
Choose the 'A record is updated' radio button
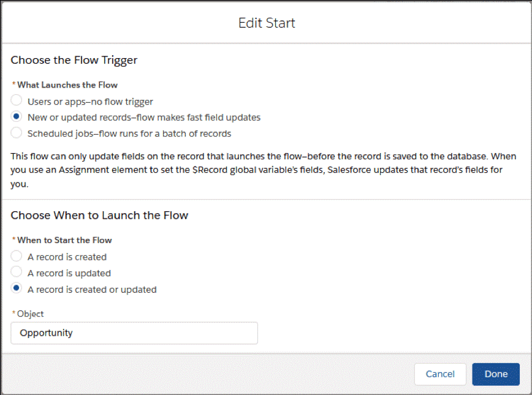coord(17,273)
